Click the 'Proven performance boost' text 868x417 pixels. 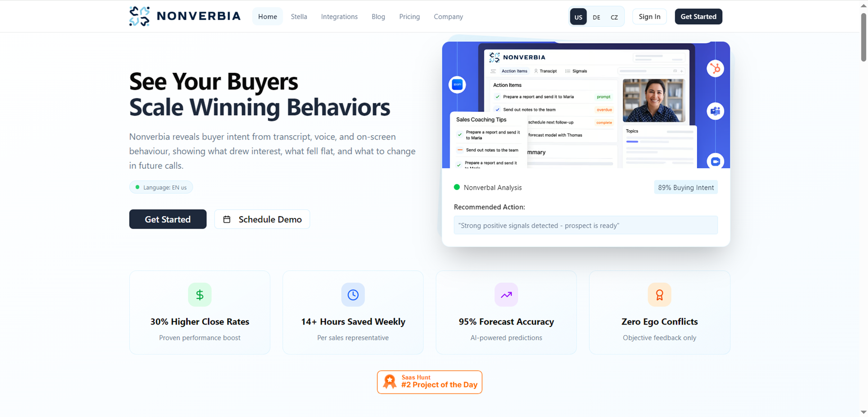pos(199,338)
